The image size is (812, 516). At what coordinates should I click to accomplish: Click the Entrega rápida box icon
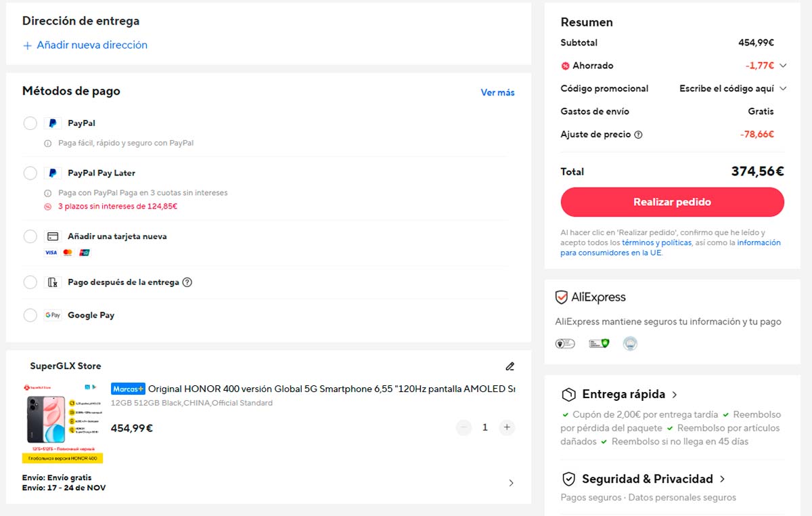tap(569, 394)
